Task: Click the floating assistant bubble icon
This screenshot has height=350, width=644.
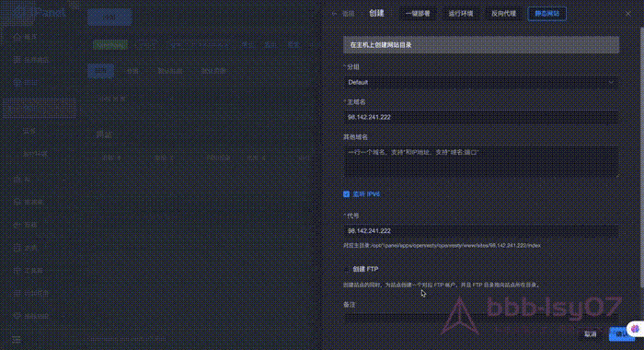Action: [635, 329]
